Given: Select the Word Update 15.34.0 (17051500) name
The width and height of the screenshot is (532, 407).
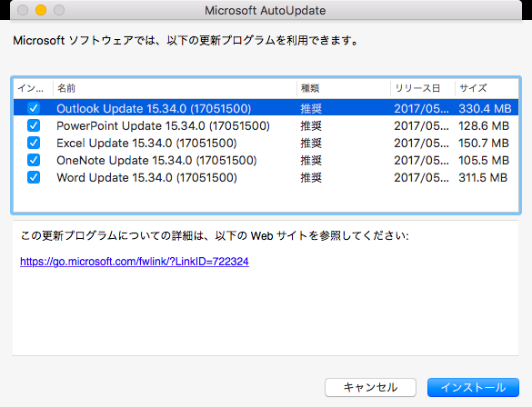Looking at the screenshot, I should click(x=146, y=177).
